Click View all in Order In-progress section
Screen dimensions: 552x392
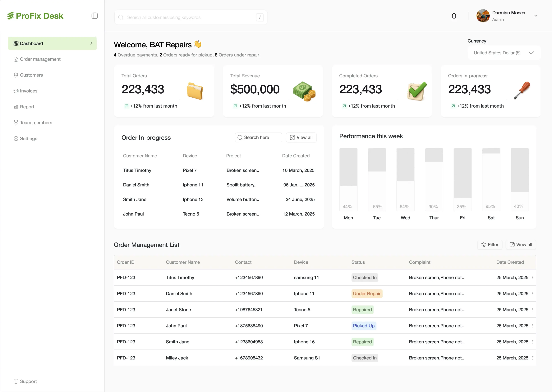[x=301, y=137]
